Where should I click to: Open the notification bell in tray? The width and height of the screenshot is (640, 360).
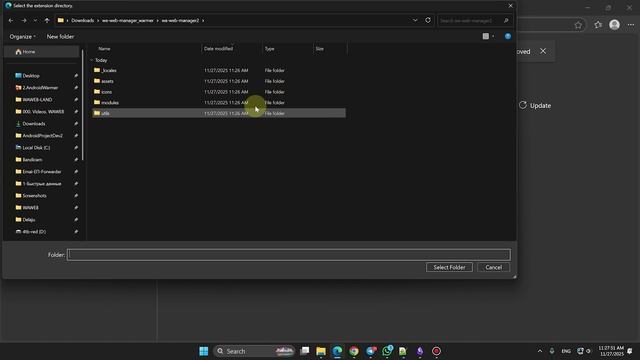tap(630, 351)
